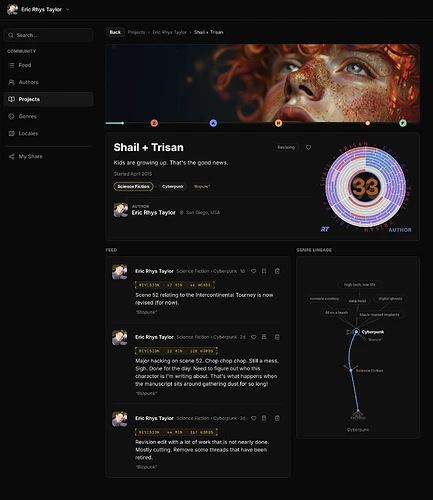Open Genres from the sidebar

49,116
